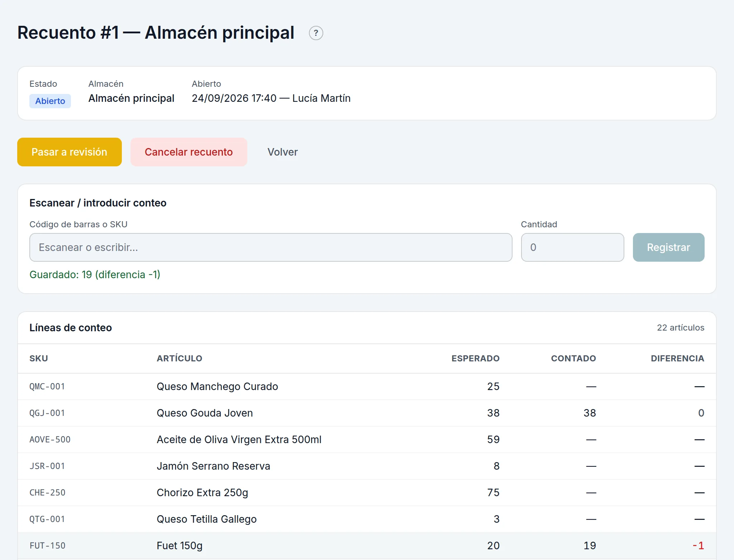The height and width of the screenshot is (560, 734).
Task: Click the Líneas de conteo heading
Action: point(71,328)
